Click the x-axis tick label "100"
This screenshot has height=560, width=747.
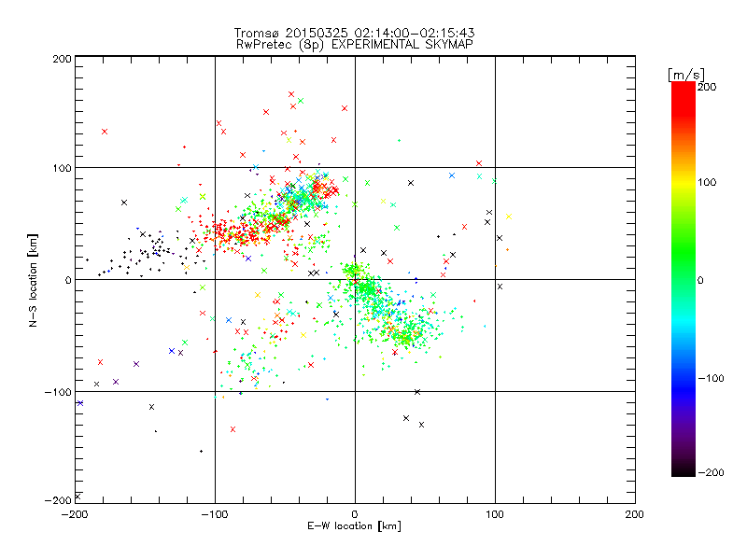tap(495, 515)
